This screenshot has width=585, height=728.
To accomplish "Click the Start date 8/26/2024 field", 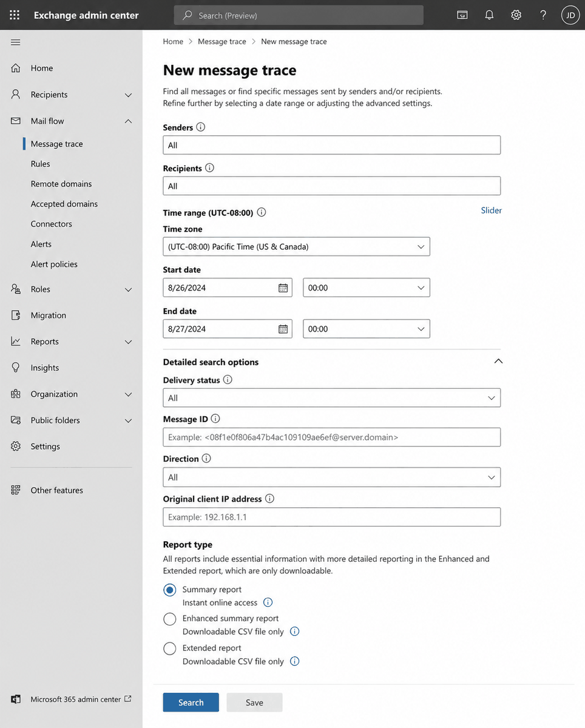I will [228, 288].
